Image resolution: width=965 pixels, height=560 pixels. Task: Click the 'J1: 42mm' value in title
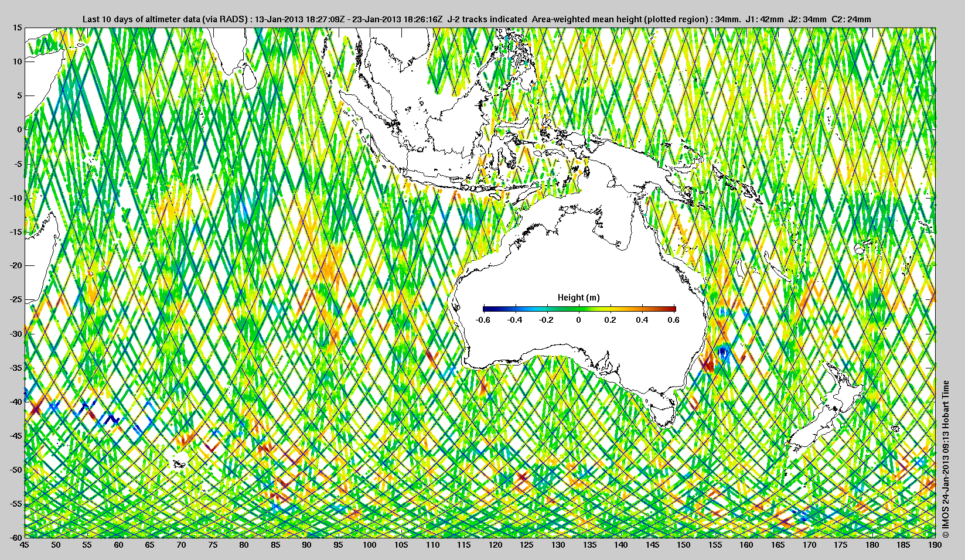click(x=765, y=19)
